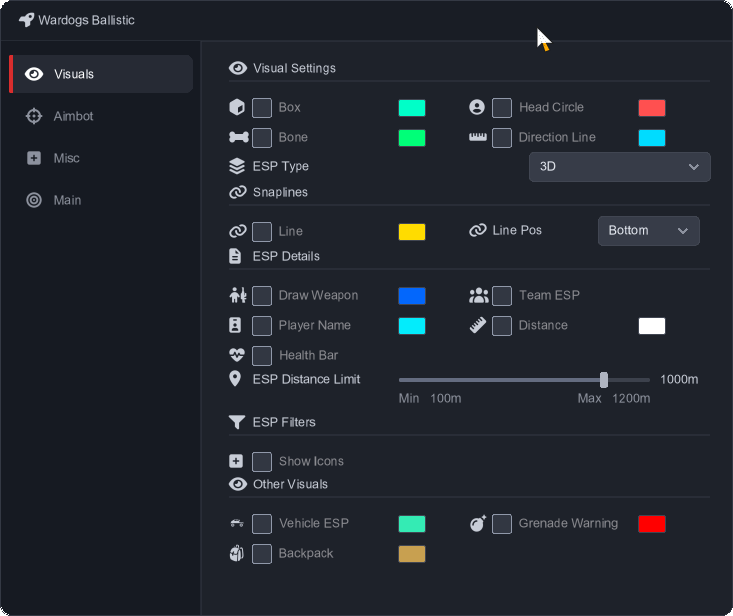Open the Backpack tan color swatch
Image resolution: width=733 pixels, height=616 pixels.
point(412,554)
